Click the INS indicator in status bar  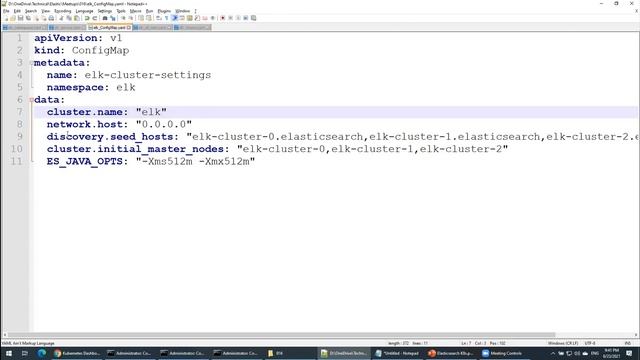coord(628,343)
